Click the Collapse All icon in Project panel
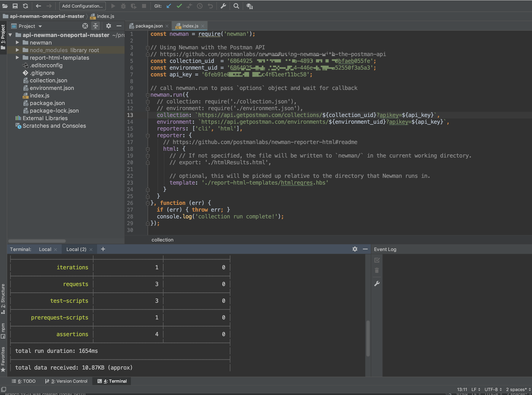 [x=95, y=26]
